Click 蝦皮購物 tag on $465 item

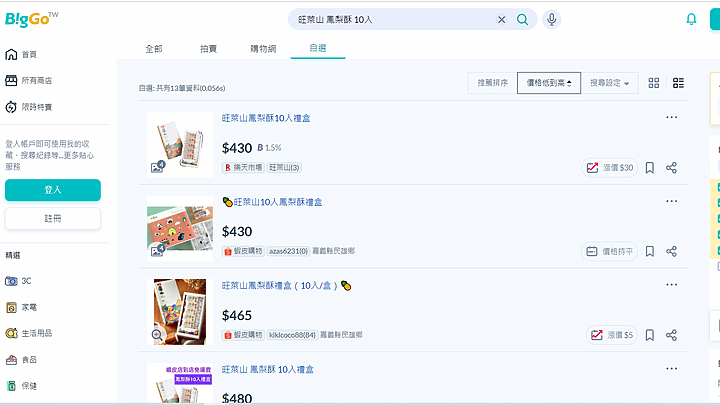pyautogui.click(x=243, y=335)
